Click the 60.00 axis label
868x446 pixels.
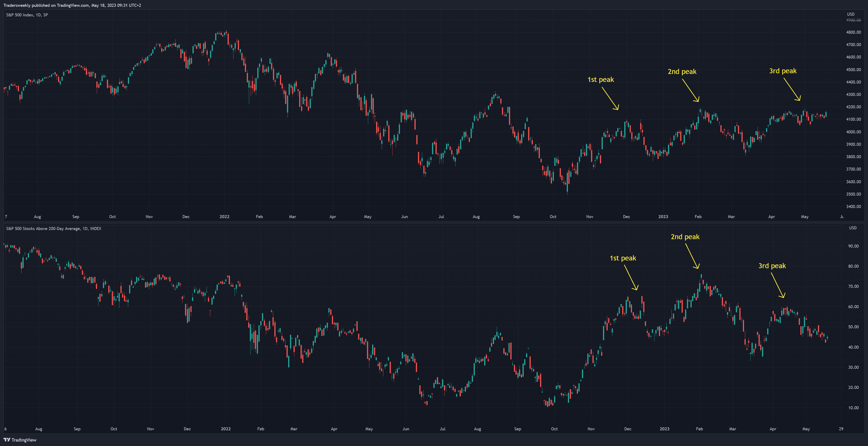click(853, 307)
